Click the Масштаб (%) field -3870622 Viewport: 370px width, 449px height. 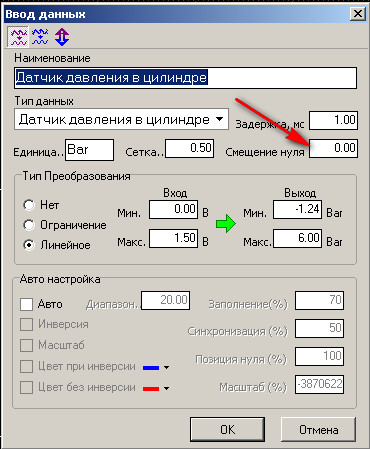pyautogui.click(x=319, y=385)
